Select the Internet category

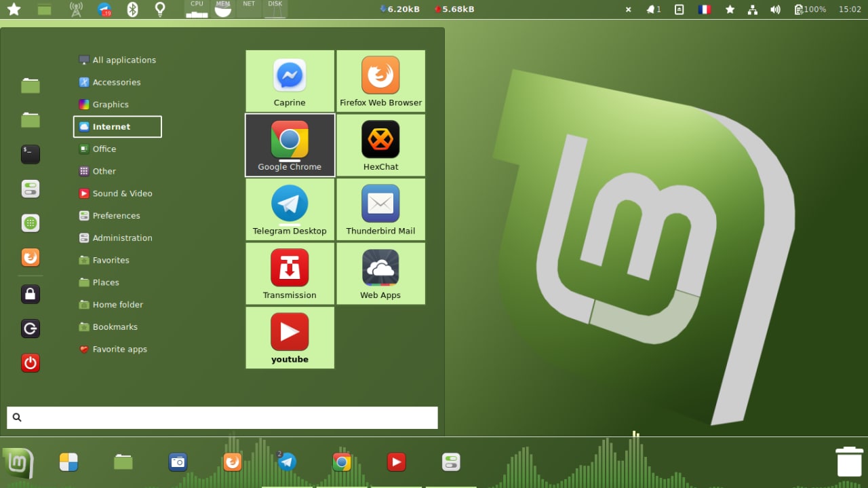[117, 127]
